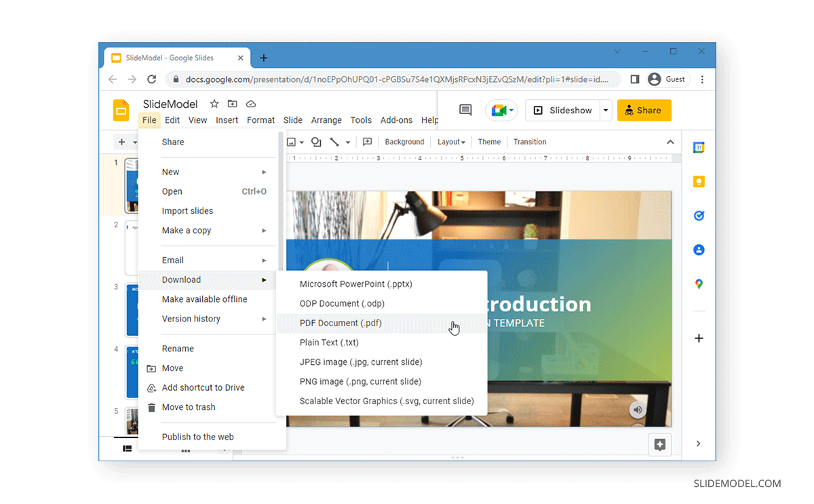Screen dimensions: 814x504
Task: Download PNG image of current slide
Action: tap(382, 381)
